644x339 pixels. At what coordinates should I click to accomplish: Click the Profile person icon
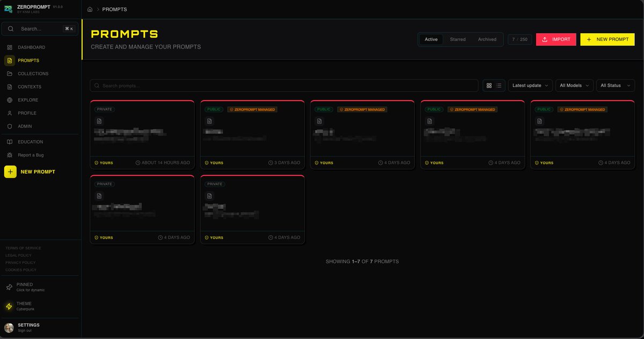pos(10,113)
